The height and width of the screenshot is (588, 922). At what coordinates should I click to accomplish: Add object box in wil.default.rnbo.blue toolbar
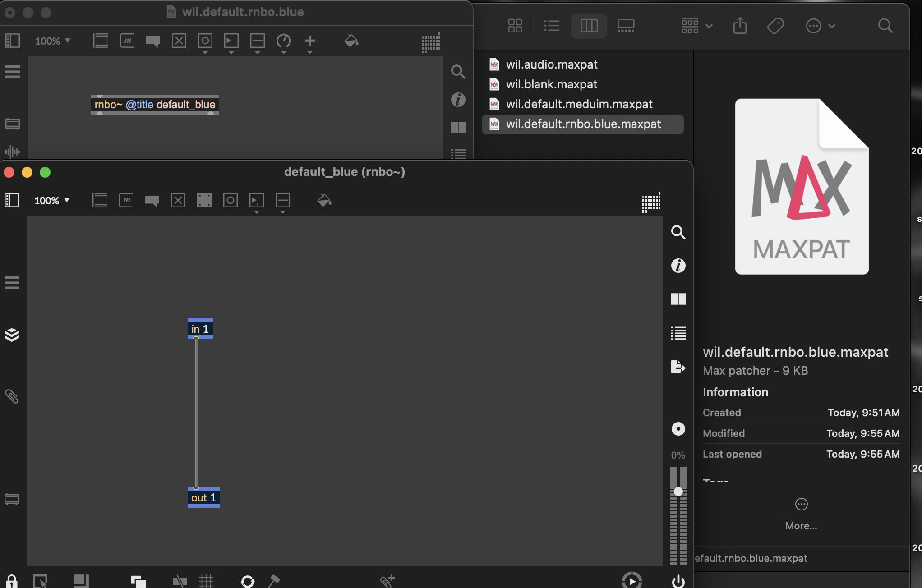pos(101,41)
